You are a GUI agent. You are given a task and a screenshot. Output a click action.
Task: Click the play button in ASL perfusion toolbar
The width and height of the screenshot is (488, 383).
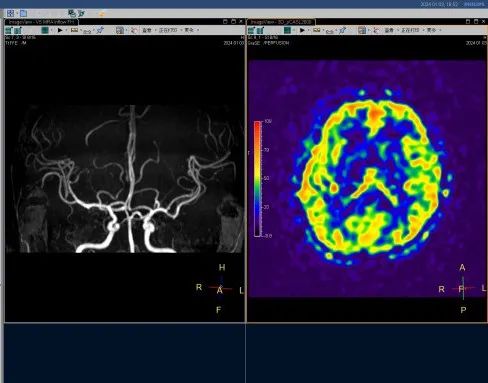coord(302,30)
